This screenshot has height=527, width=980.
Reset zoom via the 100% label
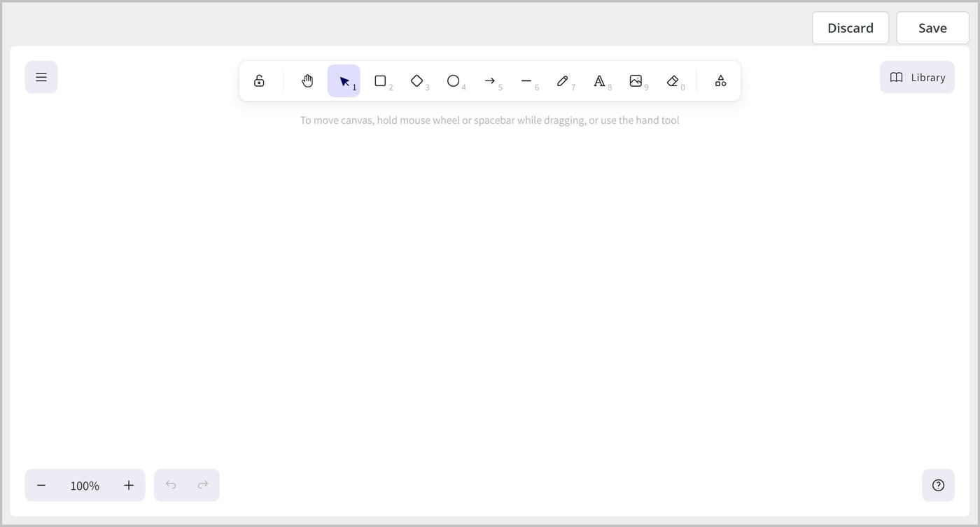(85, 485)
